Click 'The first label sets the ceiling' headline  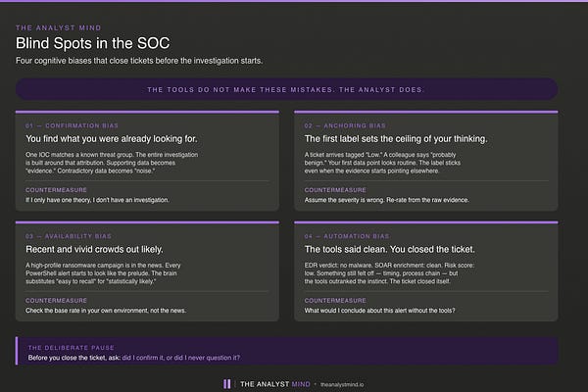pos(396,139)
